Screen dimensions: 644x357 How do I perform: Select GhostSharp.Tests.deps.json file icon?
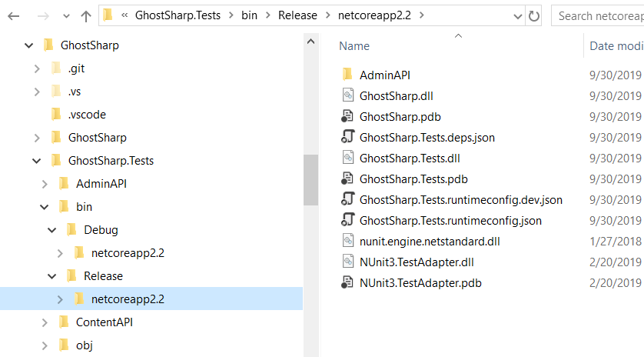347,137
